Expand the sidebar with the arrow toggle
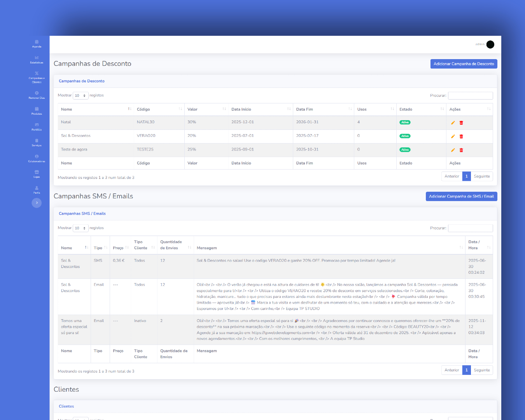This screenshot has width=525, height=420. (37, 203)
